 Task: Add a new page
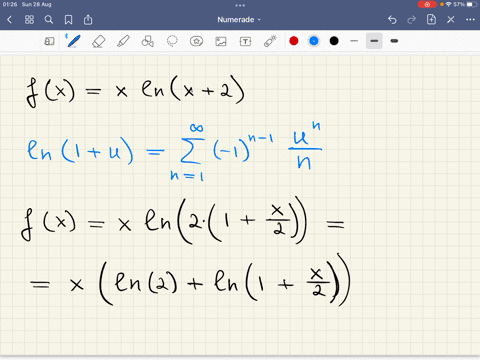(431, 19)
